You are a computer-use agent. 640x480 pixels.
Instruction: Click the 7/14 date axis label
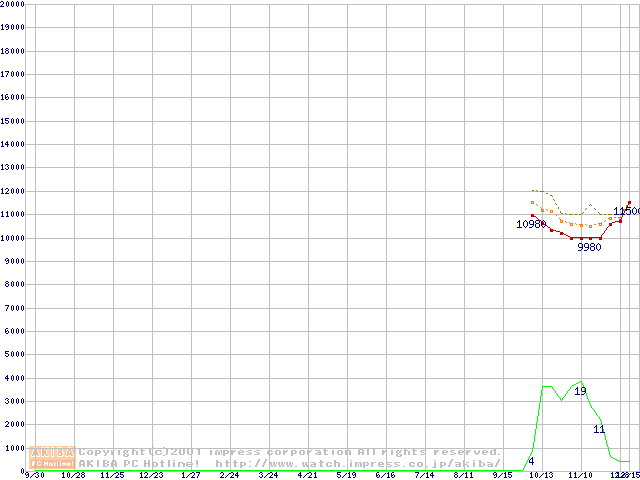pos(424,476)
